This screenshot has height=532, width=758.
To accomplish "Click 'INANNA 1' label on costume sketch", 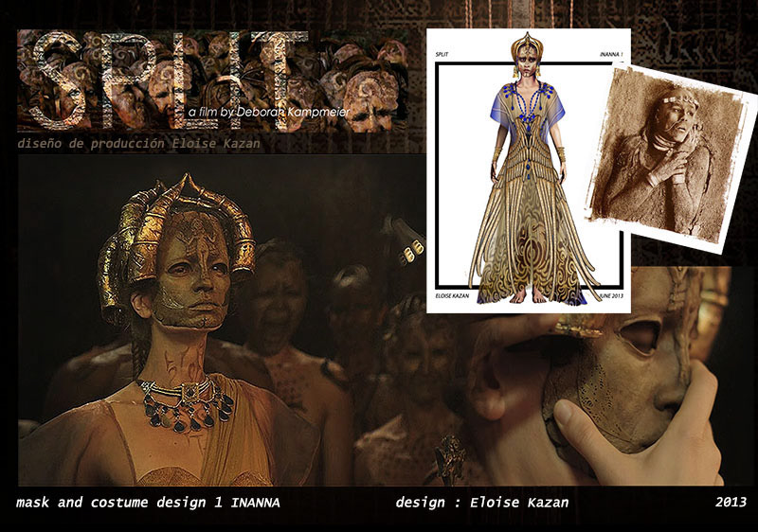I will [x=611, y=55].
